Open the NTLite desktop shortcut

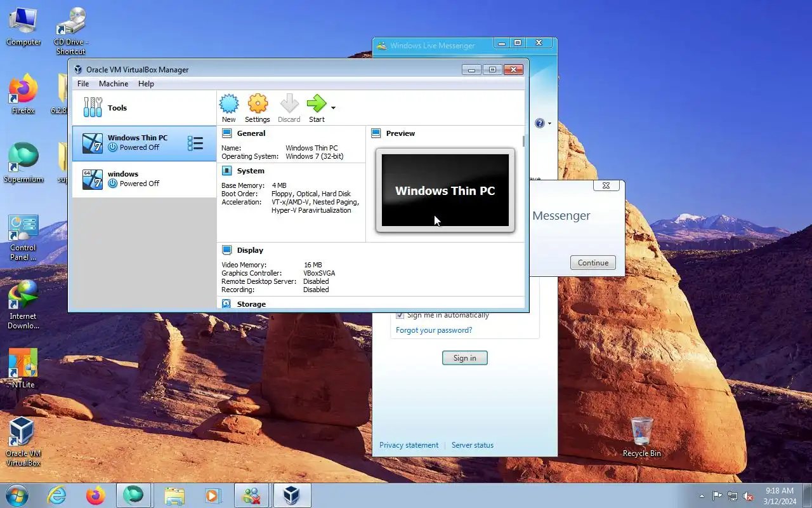point(23,368)
